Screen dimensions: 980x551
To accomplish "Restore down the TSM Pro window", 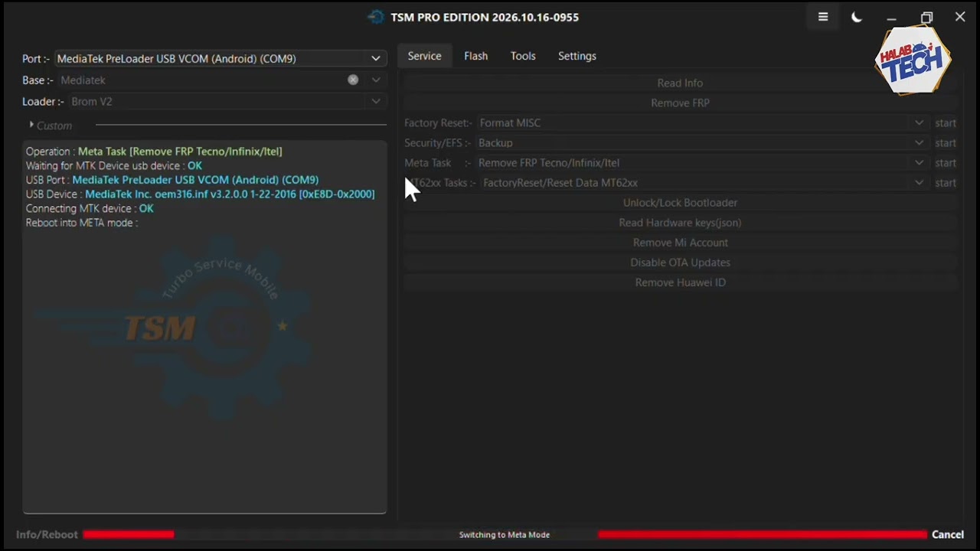I will (926, 17).
